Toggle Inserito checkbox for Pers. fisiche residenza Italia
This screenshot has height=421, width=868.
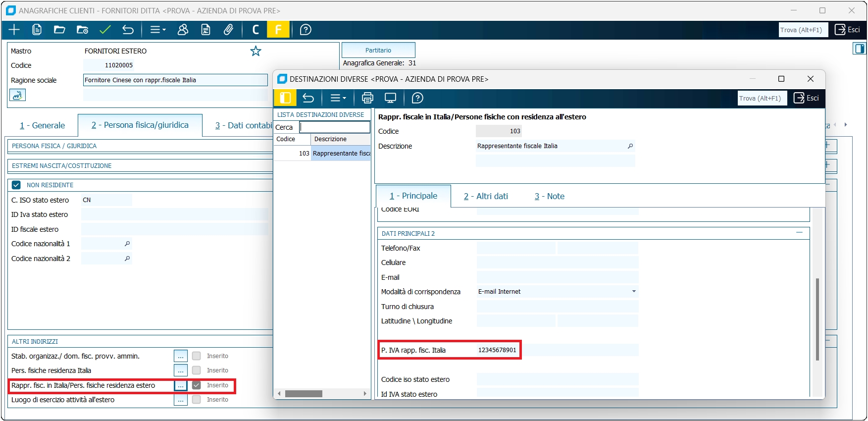[x=197, y=370]
